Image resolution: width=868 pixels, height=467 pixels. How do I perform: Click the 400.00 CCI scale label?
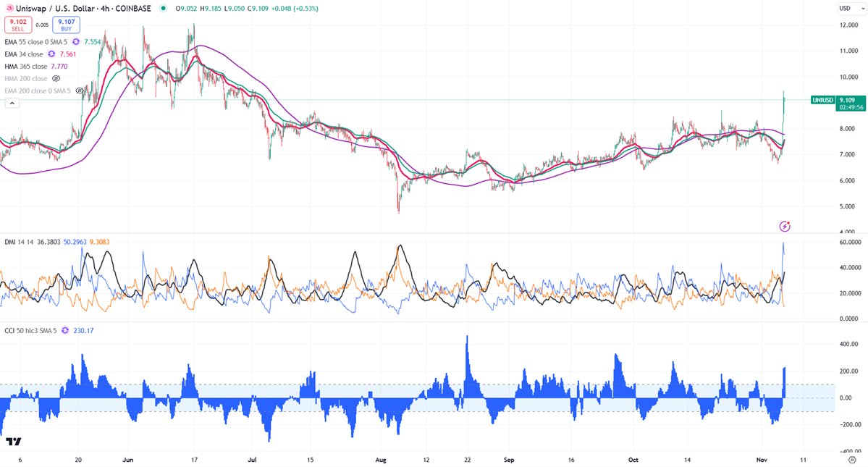tap(849, 344)
